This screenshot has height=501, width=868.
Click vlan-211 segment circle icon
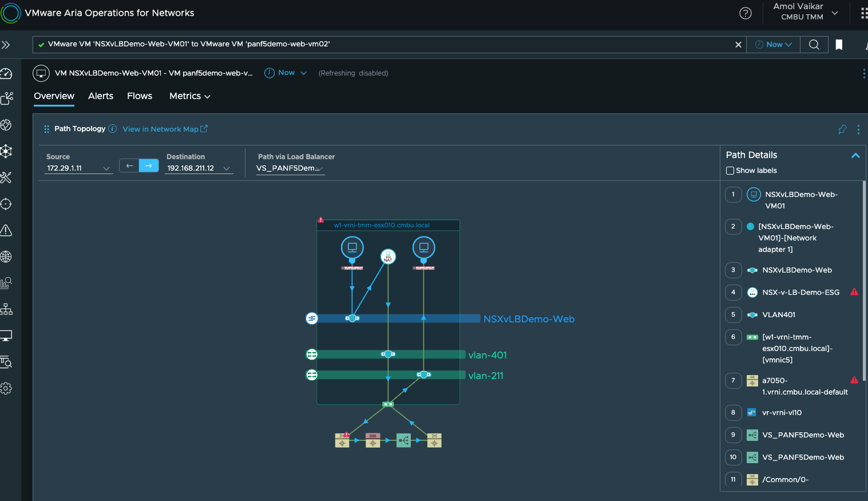tap(312, 375)
